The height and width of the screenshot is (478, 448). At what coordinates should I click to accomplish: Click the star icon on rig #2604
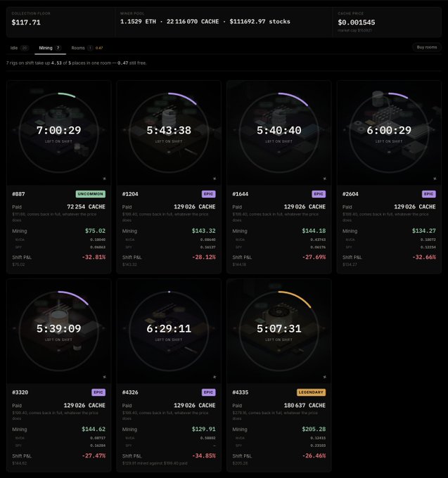tap(435, 179)
